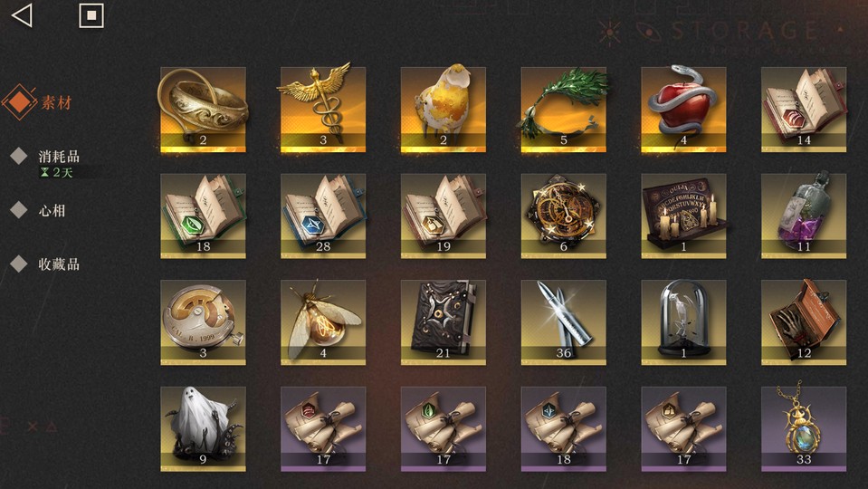Pick the olive branch wreath item
Screen dimensions: 868x489
564,110
